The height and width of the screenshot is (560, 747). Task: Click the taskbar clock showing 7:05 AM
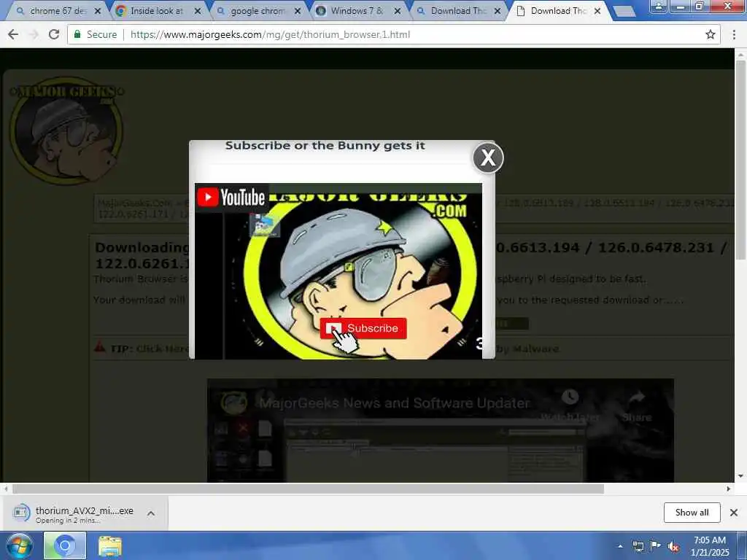[x=710, y=546]
